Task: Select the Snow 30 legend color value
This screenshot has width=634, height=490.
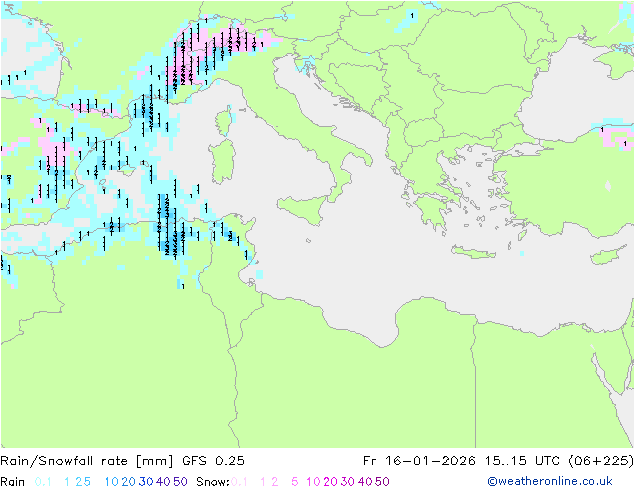Action: [x=348, y=482]
